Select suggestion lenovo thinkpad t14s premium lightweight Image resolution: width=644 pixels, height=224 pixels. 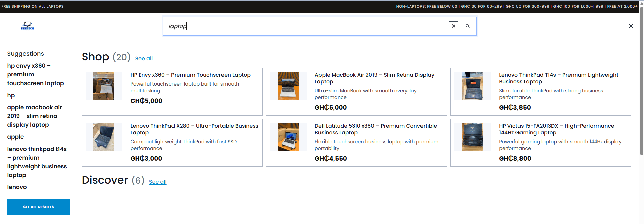coord(37,162)
